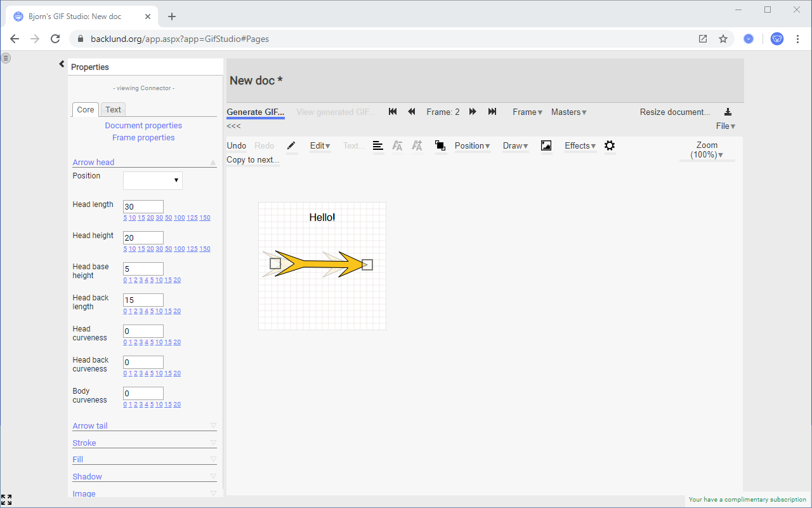Open the hamburger menu in the sidebar
The height and width of the screenshot is (508, 812).
(x=6, y=58)
